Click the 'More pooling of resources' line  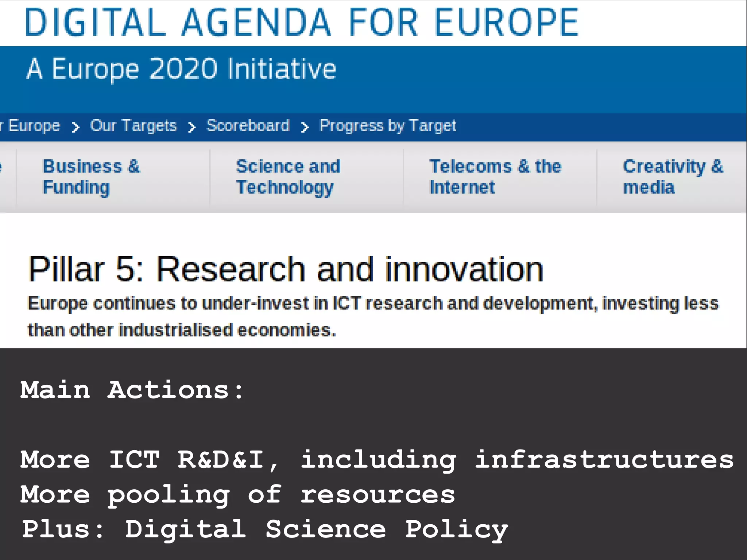237,495
